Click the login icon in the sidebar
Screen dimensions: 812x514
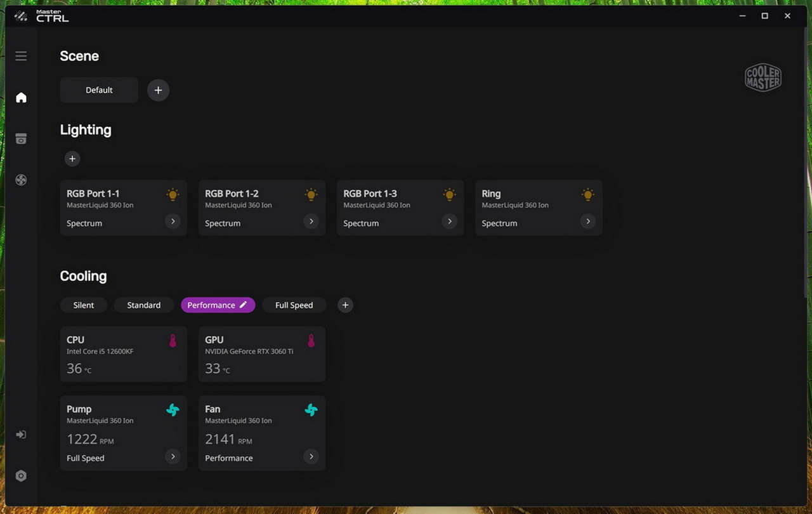click(21, 435)
